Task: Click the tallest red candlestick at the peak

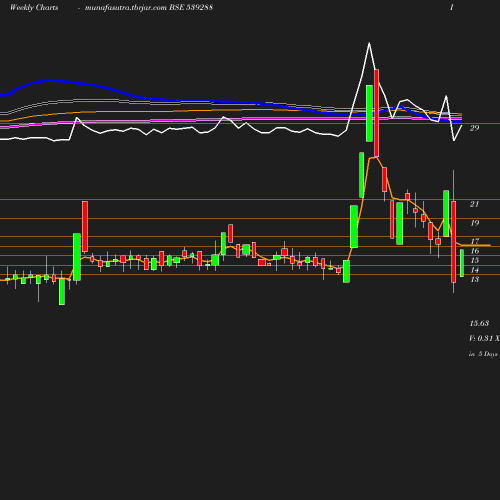Action: click(377, 113)
